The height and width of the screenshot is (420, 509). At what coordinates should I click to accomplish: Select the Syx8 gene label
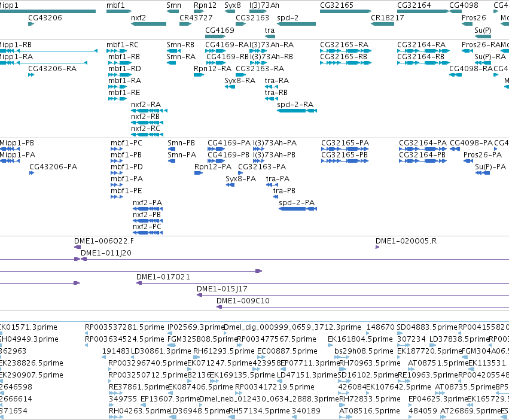pos(233,5)
